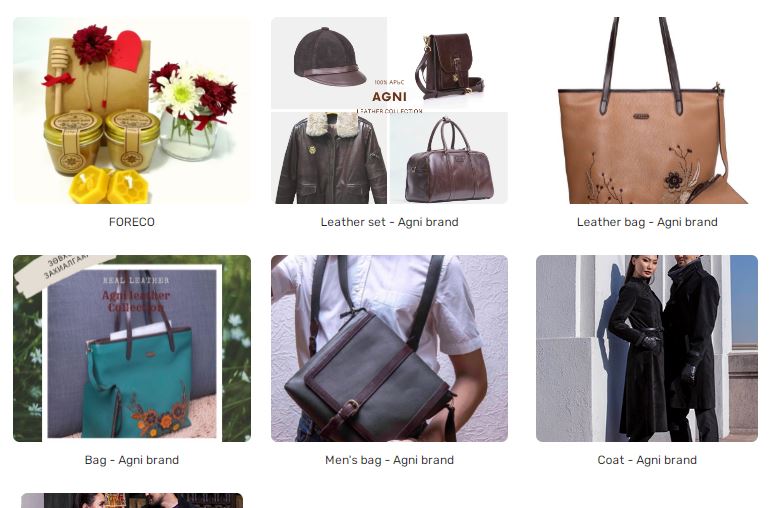Click the leather cap in the collage
The width and height of the screenshot is (780, 508).
click(329, 57)
